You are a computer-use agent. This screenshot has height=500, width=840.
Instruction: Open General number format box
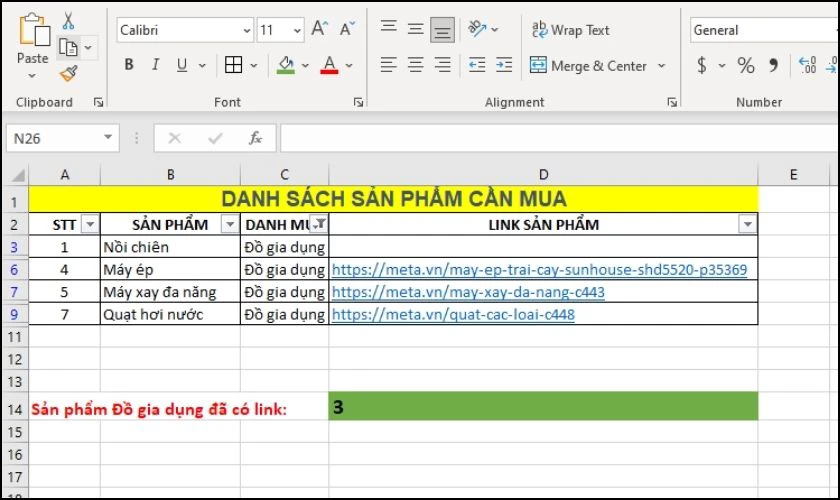[x=765, y=30]
